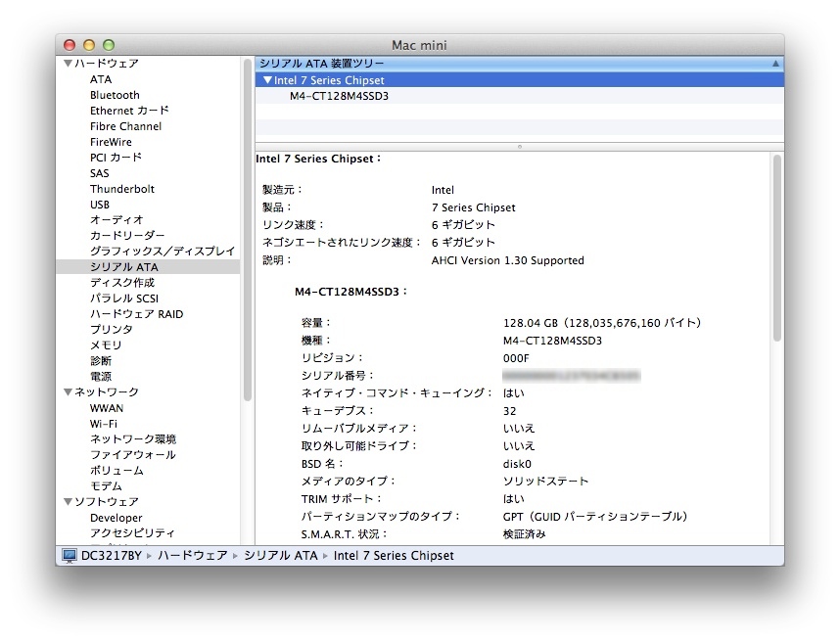The height and width of the screenshot is (643, 840).
Task: Collapse the ソフトウェア section triangle
Action: (68, 502)
